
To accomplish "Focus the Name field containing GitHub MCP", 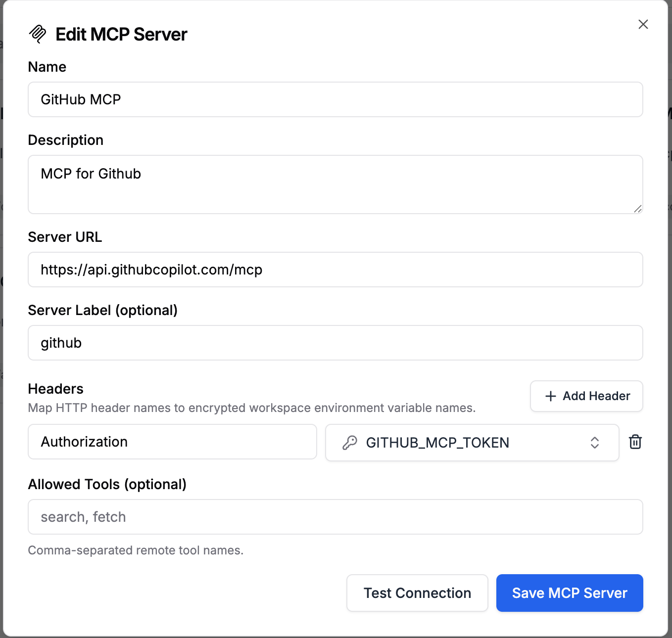I will click(x=336, y=99).
